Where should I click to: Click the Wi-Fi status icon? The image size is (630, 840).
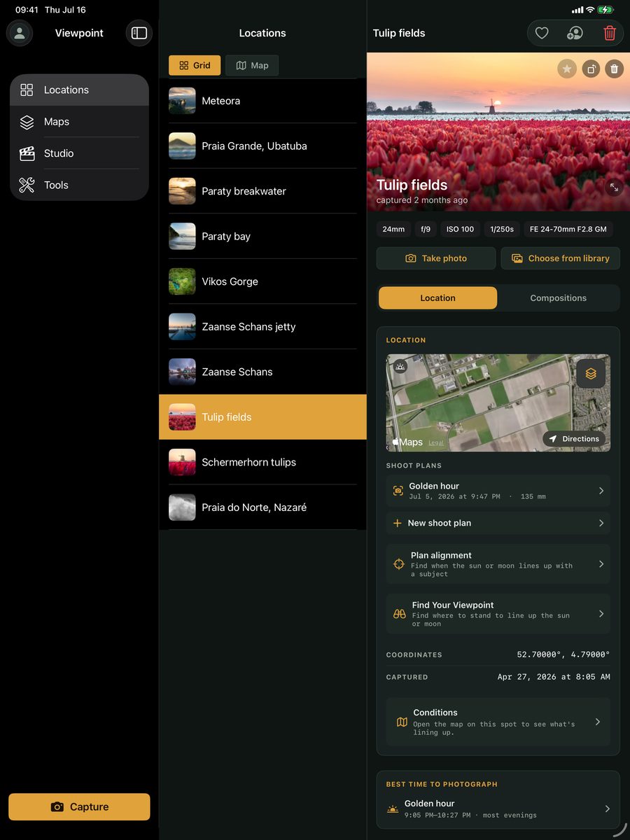point(590,10)
